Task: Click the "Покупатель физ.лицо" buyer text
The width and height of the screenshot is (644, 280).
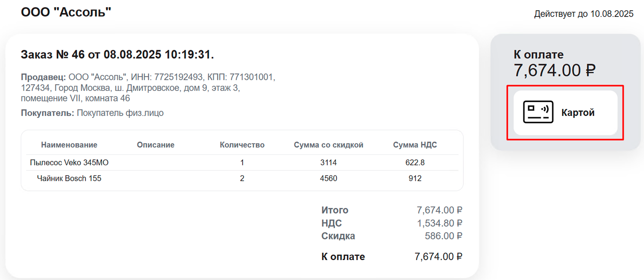Action: click(120, 113)
